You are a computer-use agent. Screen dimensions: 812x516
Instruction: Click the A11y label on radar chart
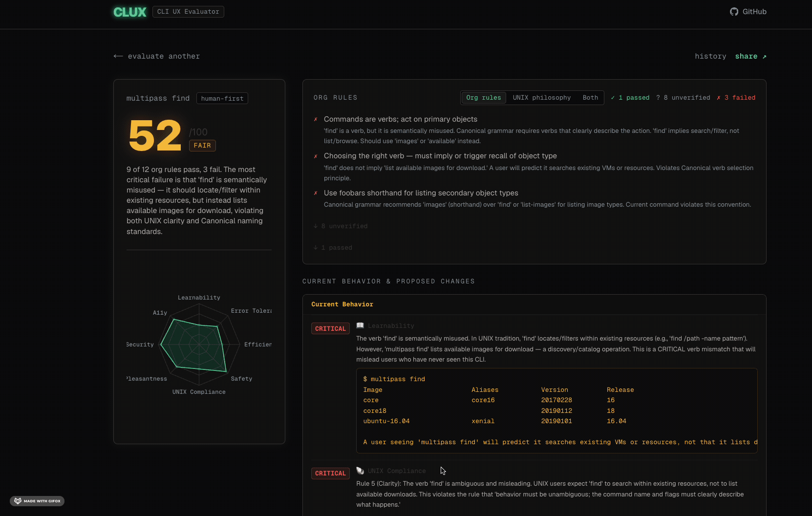click(x=160, y=313)
